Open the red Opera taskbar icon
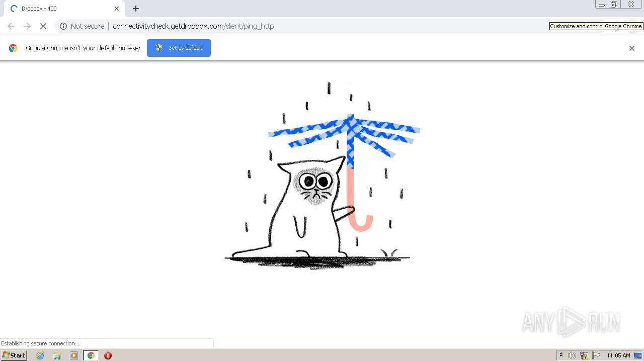 pos(108,355)
